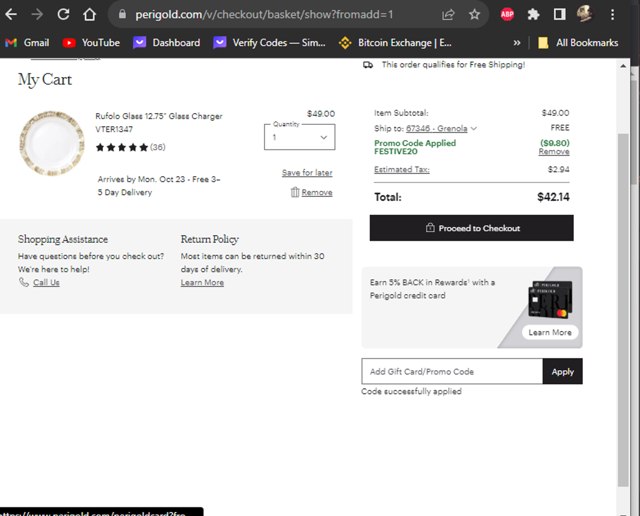Click the trash can icon beside Remove
This screenshot has height=516, width=640.
[295, 192]
